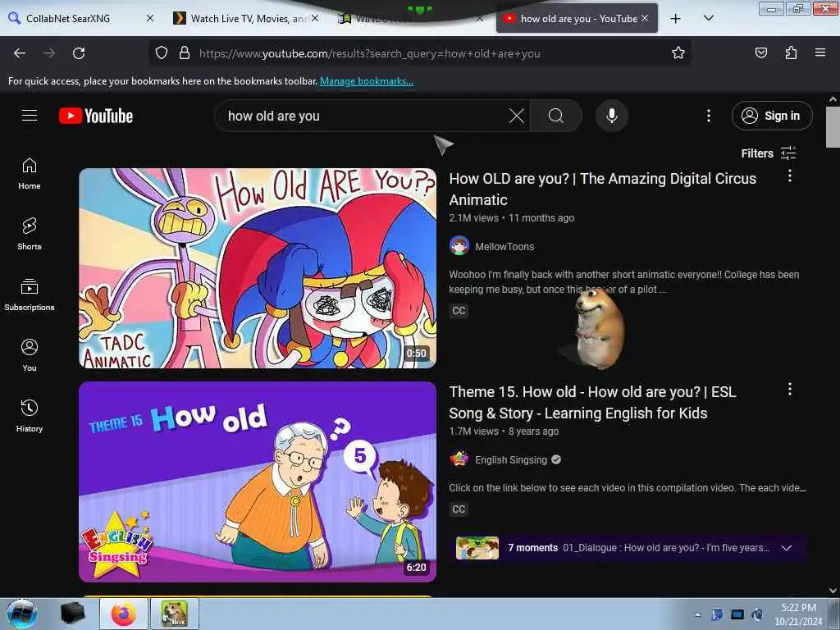Open the search Filters

click(769, 153)
